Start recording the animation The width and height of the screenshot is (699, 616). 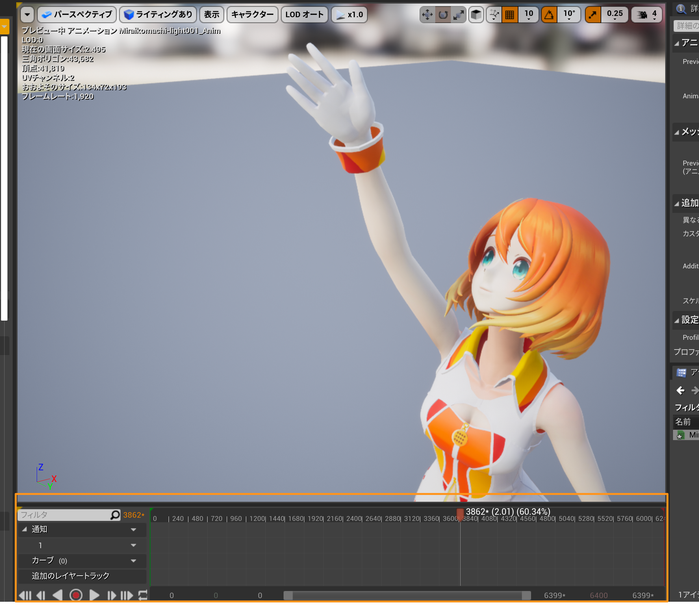click(x=76, y=596)
